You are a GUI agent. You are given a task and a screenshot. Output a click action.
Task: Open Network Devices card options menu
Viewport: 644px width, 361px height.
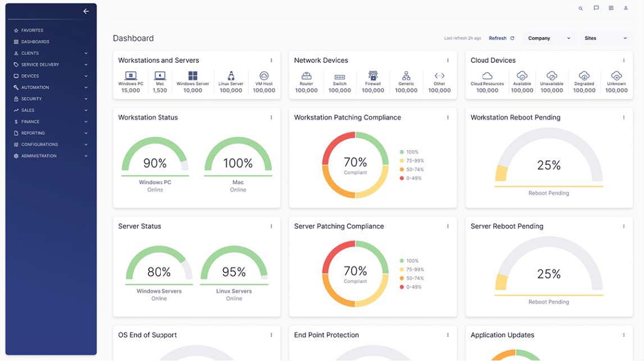(x=448, y=60)
